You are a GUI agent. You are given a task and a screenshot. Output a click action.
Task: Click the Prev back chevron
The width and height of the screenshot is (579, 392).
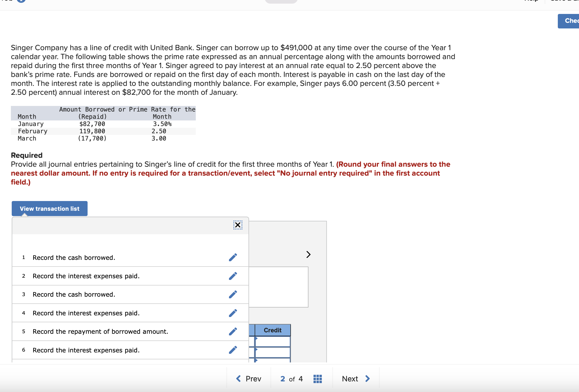[x=238, y=378]
